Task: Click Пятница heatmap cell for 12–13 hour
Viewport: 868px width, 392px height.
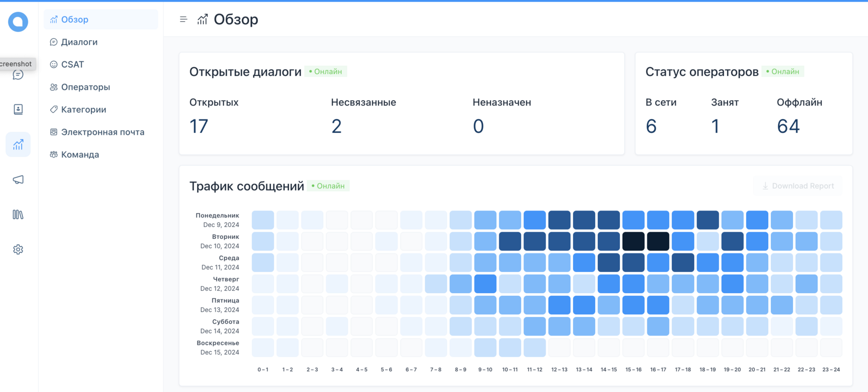Action: [x=560, y=305]
